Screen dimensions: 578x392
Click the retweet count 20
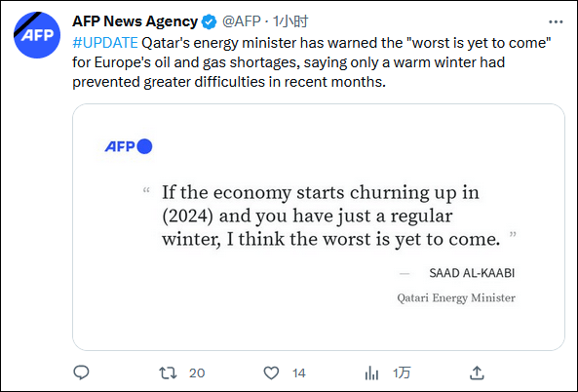coord(197,373)
